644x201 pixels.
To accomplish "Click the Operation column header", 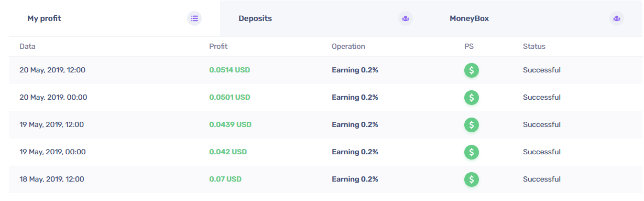I will [x=348, y=46].
